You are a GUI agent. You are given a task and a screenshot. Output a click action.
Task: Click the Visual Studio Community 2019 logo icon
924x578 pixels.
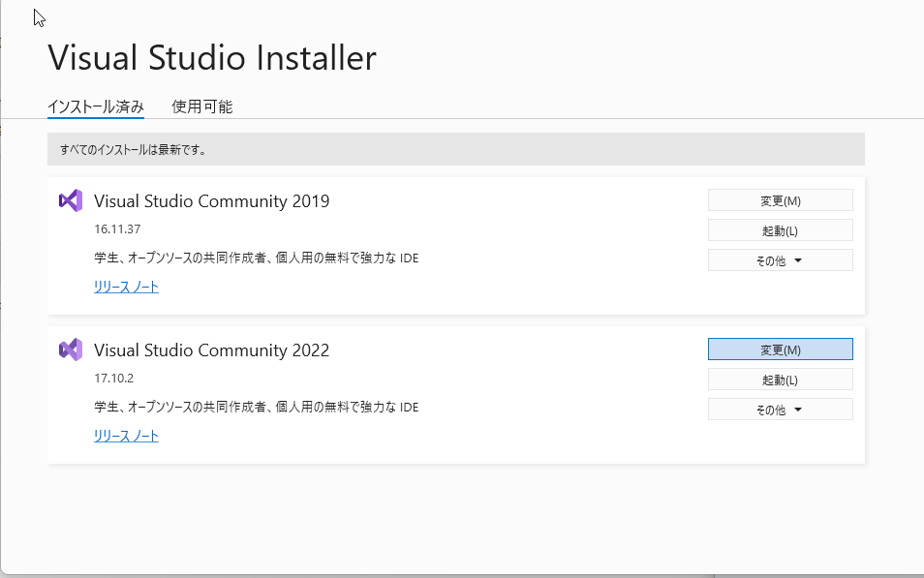point(71,201)
